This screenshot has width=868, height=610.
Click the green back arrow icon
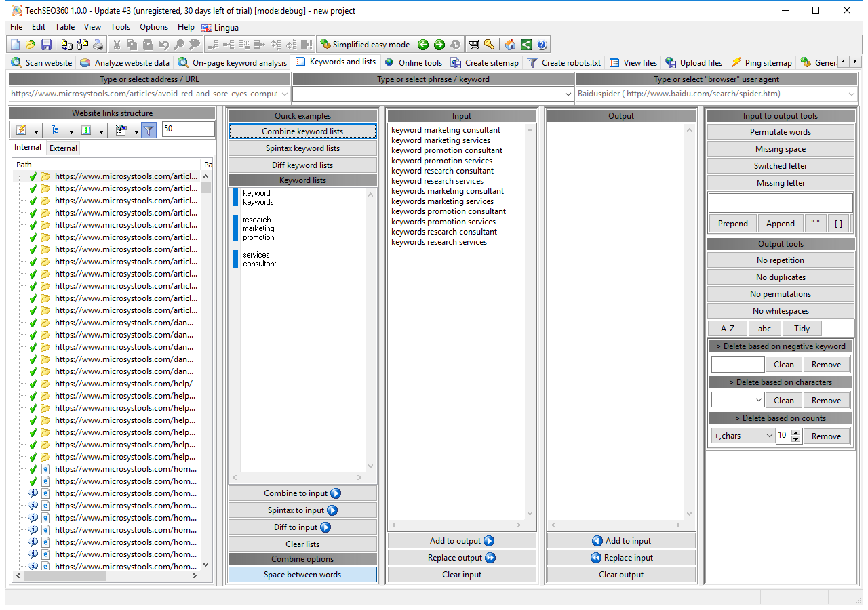pos(423,45)
